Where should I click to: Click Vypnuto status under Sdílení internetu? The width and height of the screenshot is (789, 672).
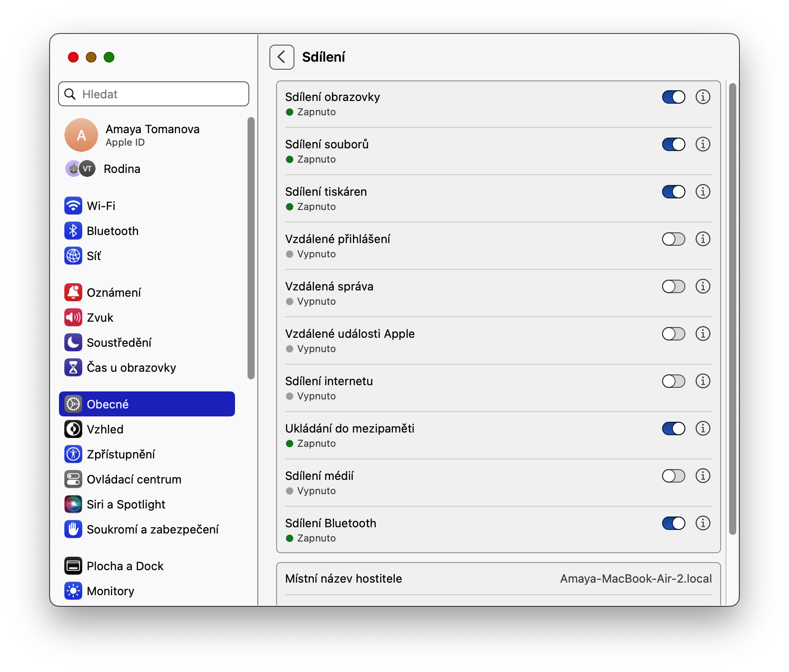coord(316,396)
